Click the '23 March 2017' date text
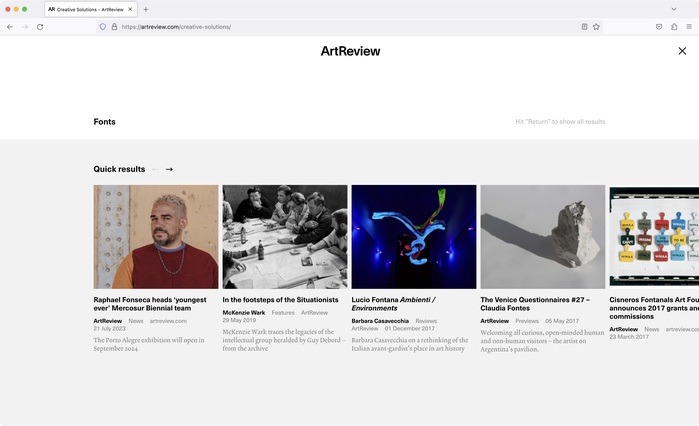Viewport: 699px width, 426px height. coord(629,337)
